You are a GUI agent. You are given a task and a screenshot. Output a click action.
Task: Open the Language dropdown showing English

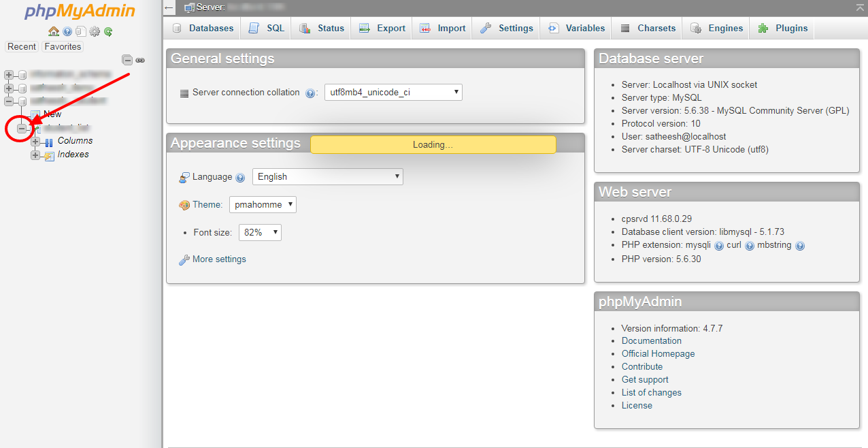coord(328,176)
